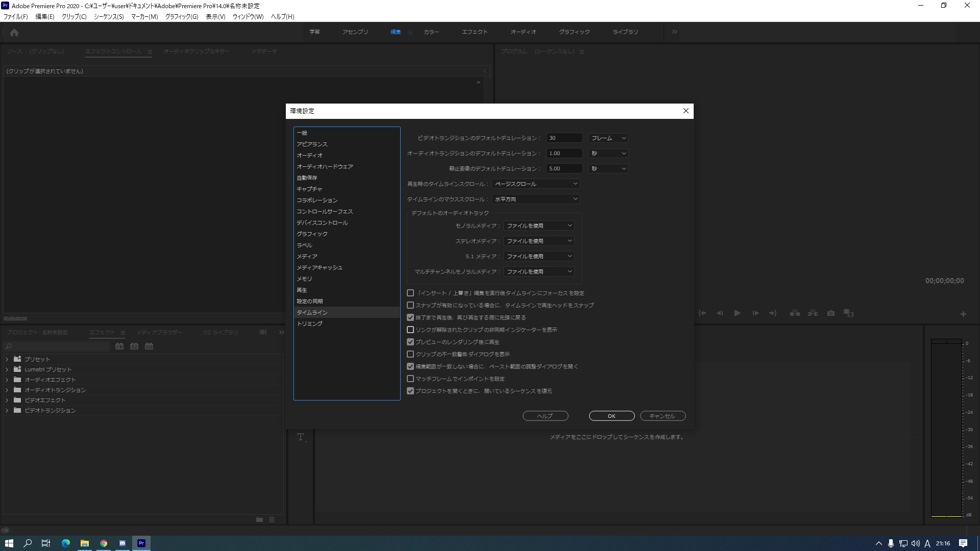Click video transition default duration field
The image size is (980, 551).
(x=564, y=138)
